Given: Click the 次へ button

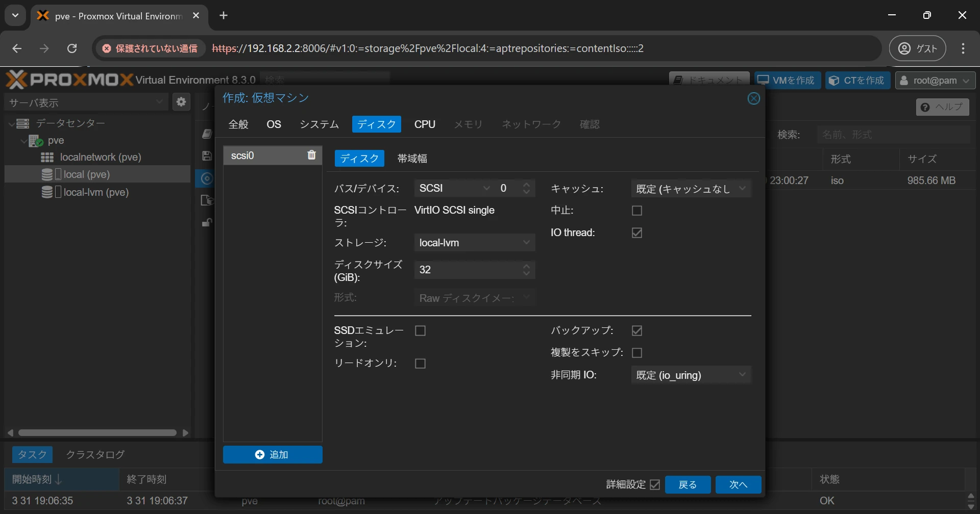Looking at the screenshot, I should tap(738, 484).
